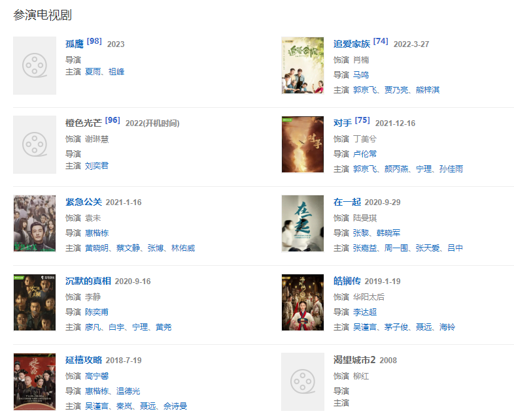
Task: Open the 紧急公关 poster thumbnail
Action: coord(35,223)
